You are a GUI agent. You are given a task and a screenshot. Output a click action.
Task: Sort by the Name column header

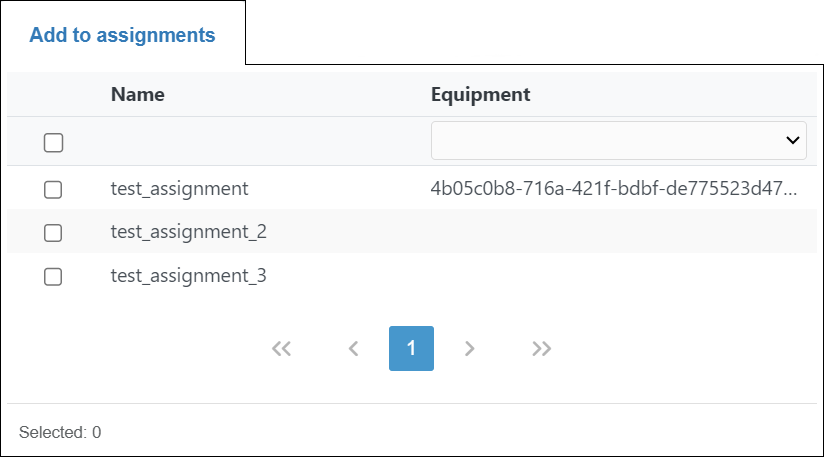(138, 95)
